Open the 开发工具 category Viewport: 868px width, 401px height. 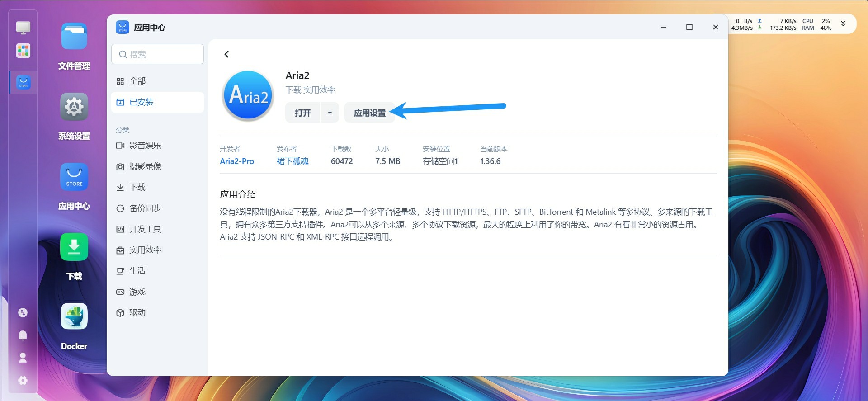(145, 229)
